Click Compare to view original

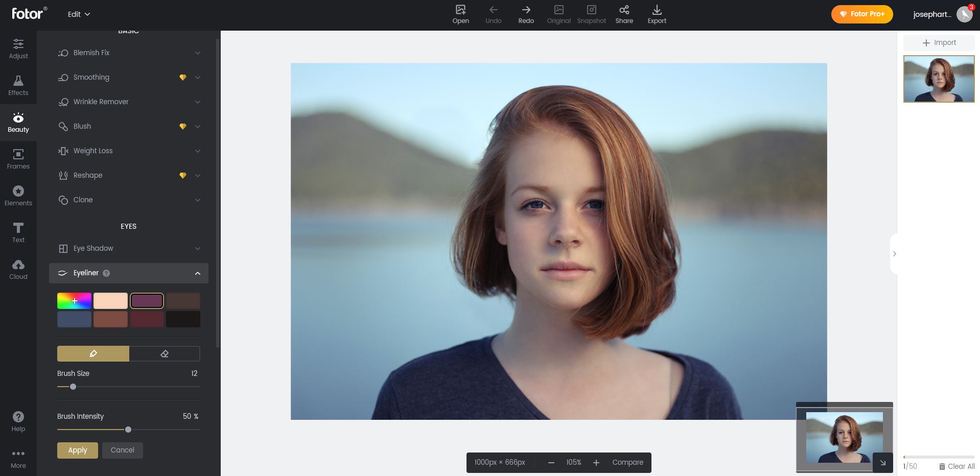(x=627, y=463)
